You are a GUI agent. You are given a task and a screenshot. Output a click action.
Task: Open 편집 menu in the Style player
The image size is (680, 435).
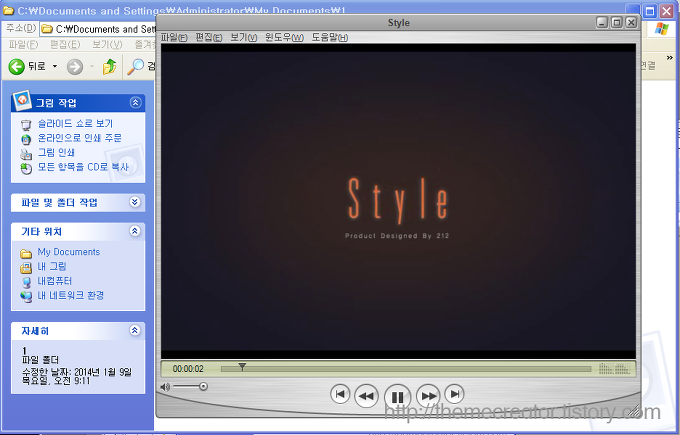[x=209, y=37]
